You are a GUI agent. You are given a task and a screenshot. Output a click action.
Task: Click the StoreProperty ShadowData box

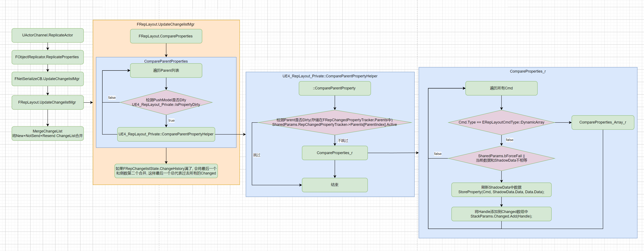[501, 190]
